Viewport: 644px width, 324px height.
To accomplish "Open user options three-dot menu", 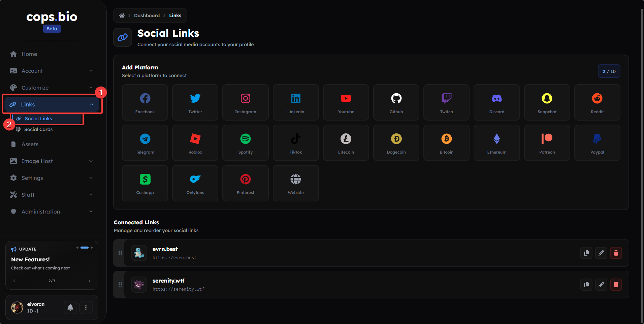I will 86,307.
